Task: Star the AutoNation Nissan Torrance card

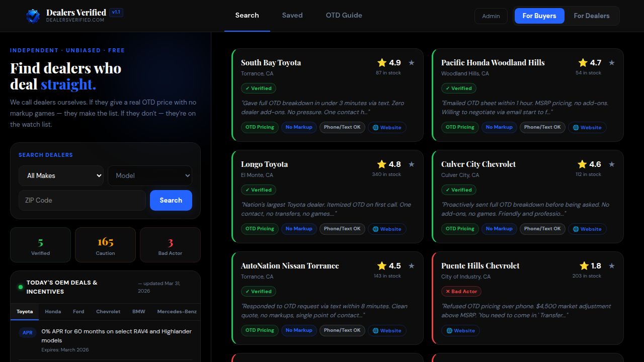Action: click(x=412, y=266)
